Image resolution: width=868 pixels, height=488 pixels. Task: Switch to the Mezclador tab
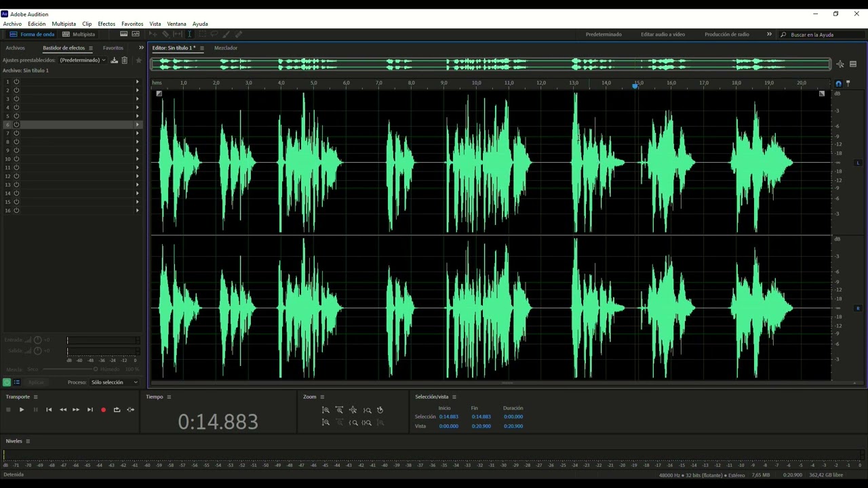coord(226,48)
